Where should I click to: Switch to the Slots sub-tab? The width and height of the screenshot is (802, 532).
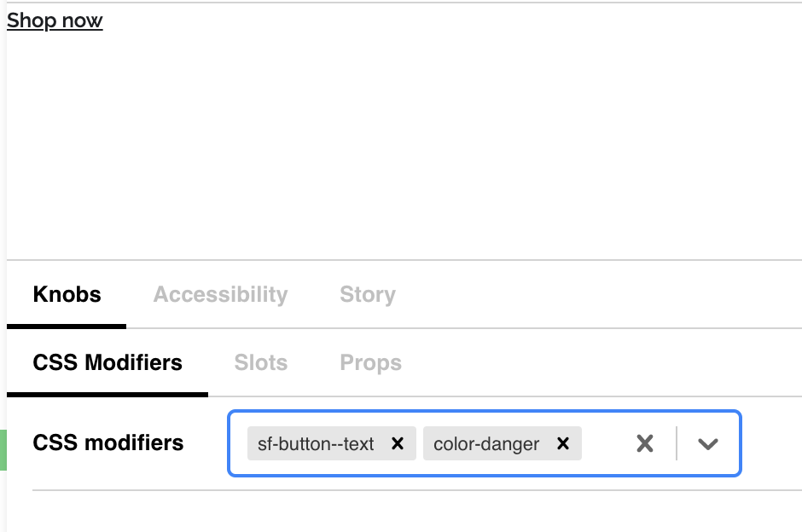coord(260,362)
